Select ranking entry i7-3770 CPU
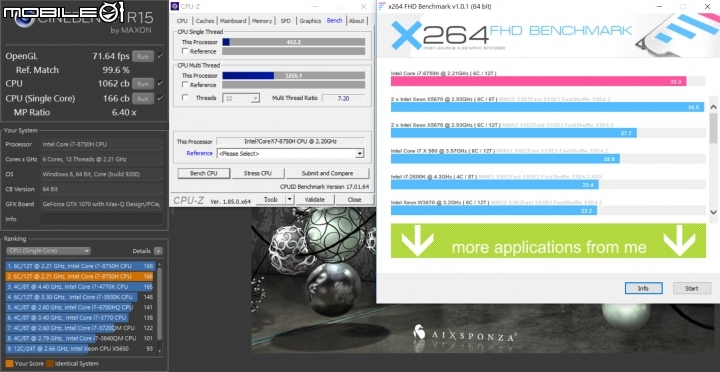The width and height of the screenshot is (720, 372). pyautogui.click(x=80, y=318)
